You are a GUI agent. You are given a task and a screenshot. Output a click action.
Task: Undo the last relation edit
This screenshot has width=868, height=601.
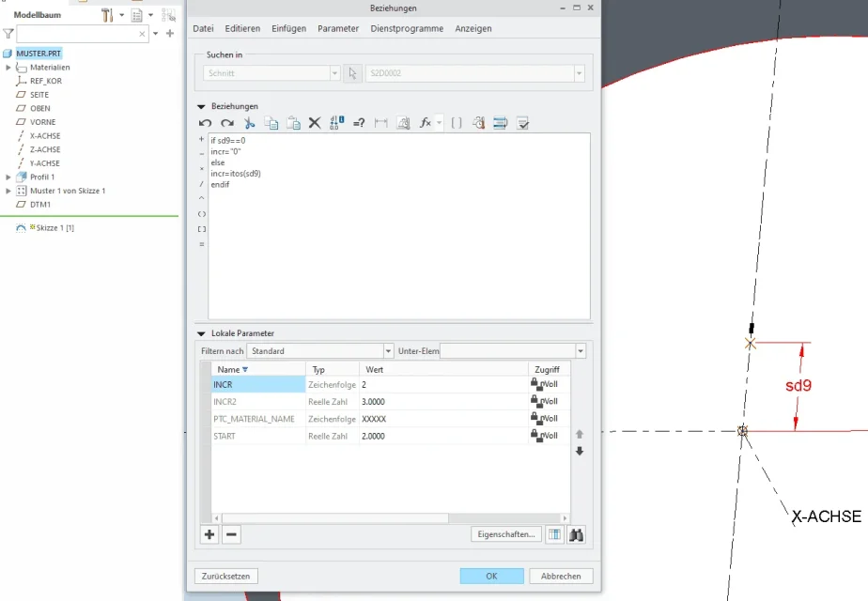[205, 123]
